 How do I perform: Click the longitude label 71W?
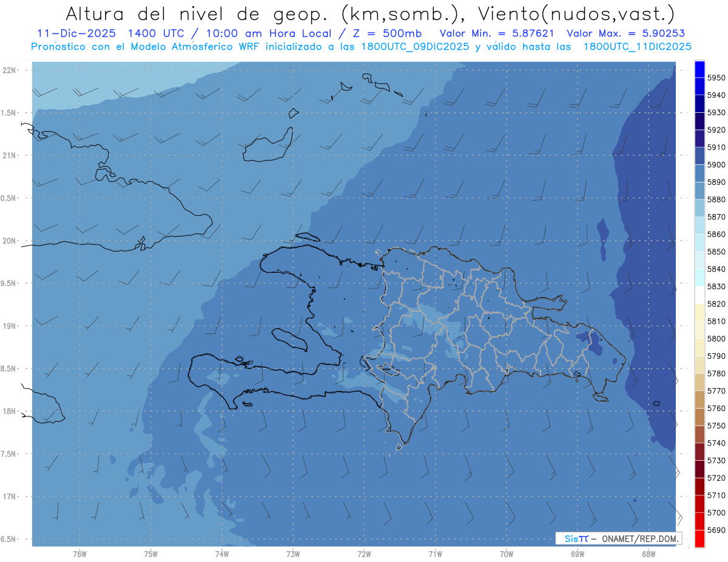coord(435,554)
